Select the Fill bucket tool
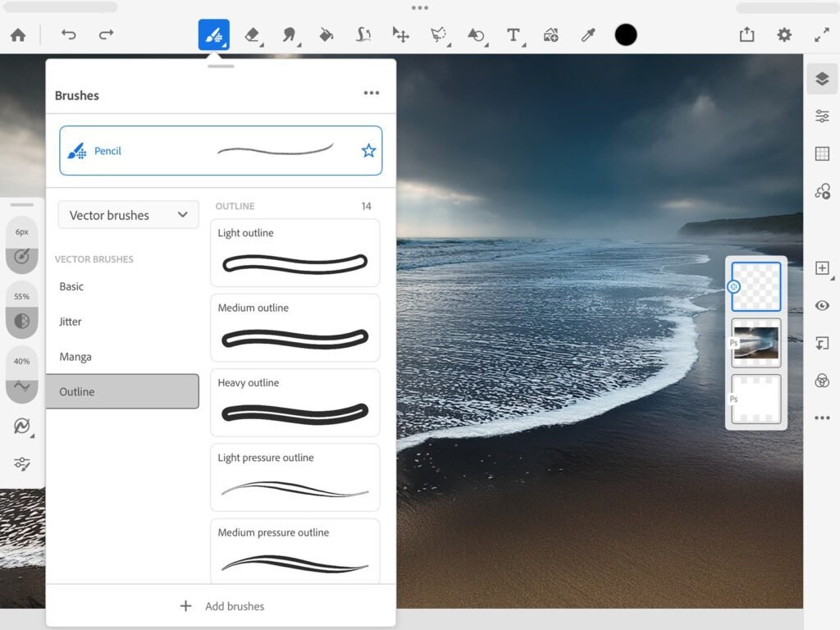 pyautogui.click(x=326, y=35)
